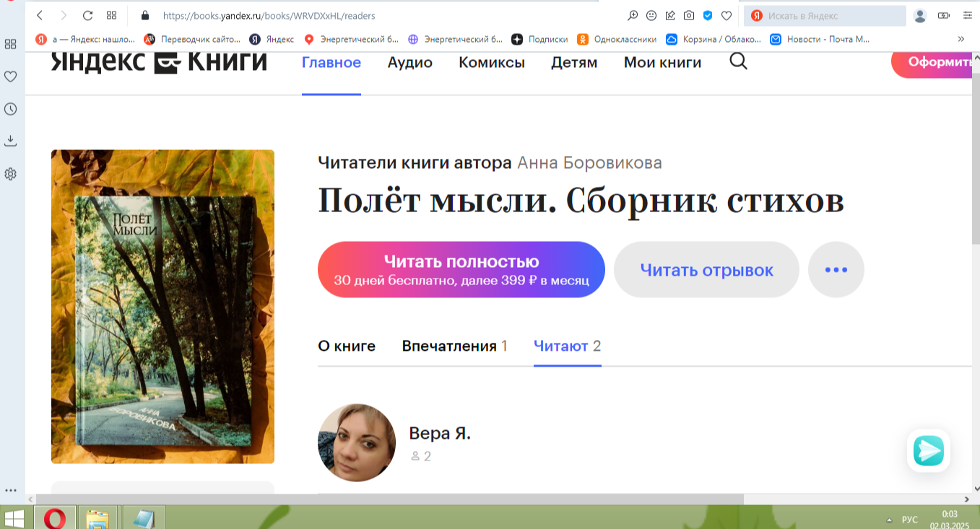Switch to 'О книге' tab

point(347,346)
